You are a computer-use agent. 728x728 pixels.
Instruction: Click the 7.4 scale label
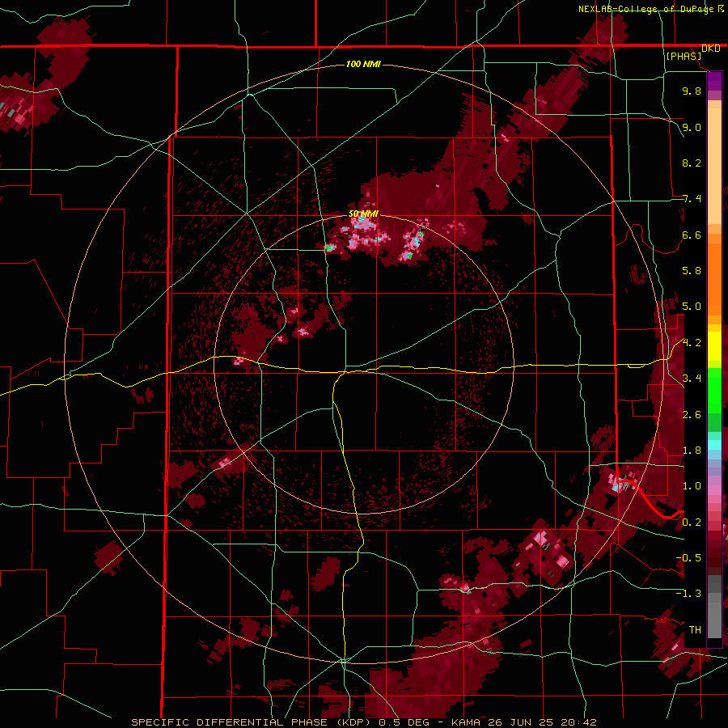point(692,199)
